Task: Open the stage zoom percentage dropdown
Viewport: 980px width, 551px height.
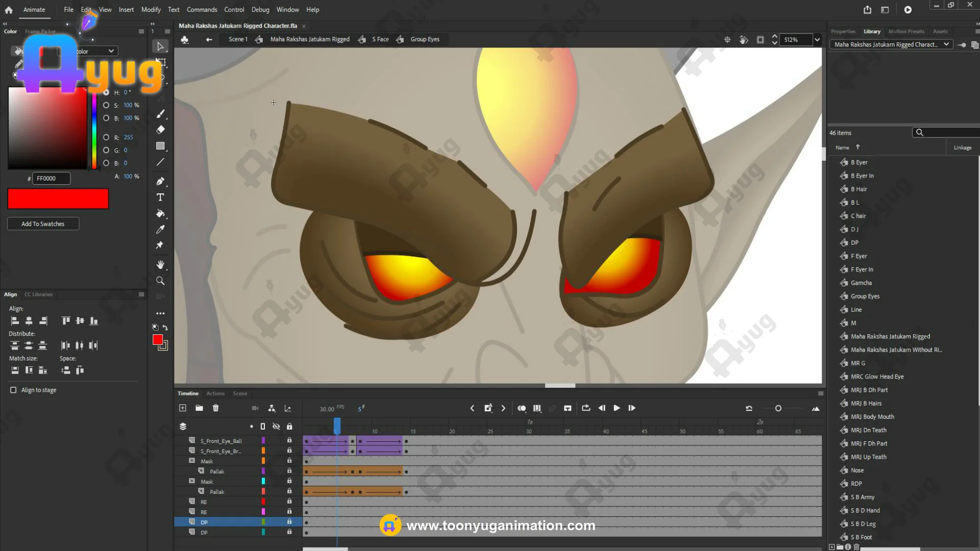Action: pyautogui.click(x=817, y=40)
